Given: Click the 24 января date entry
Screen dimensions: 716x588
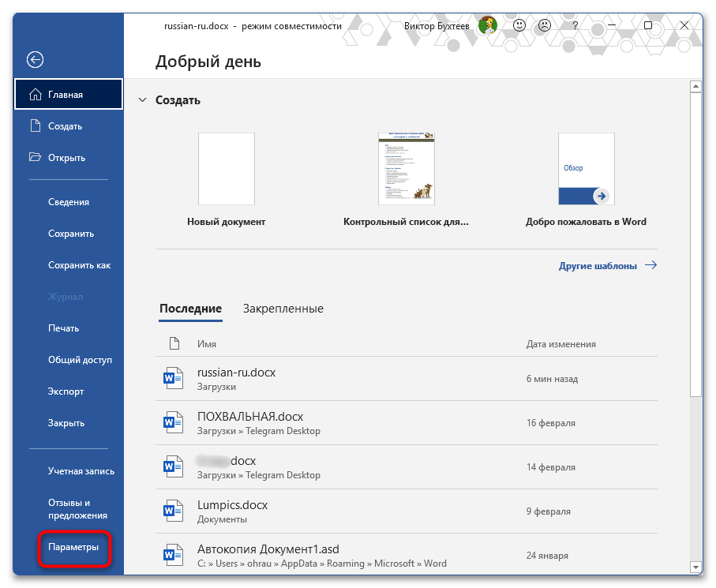Looking at the screenshot, I should 547,556.
